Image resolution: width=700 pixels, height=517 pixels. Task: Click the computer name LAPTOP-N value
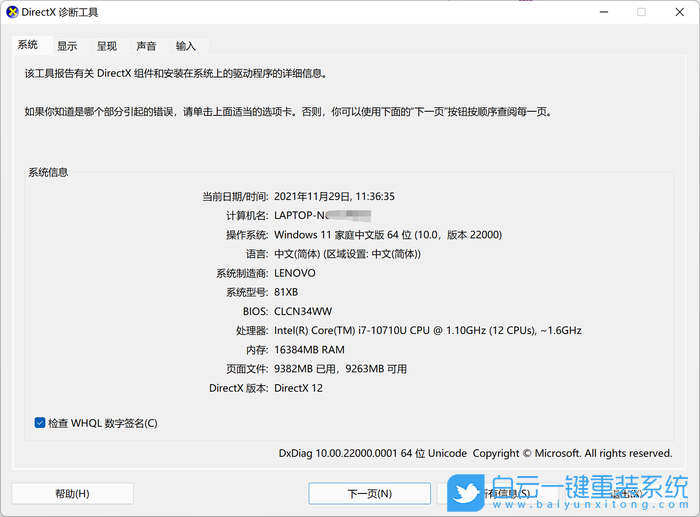322,216
